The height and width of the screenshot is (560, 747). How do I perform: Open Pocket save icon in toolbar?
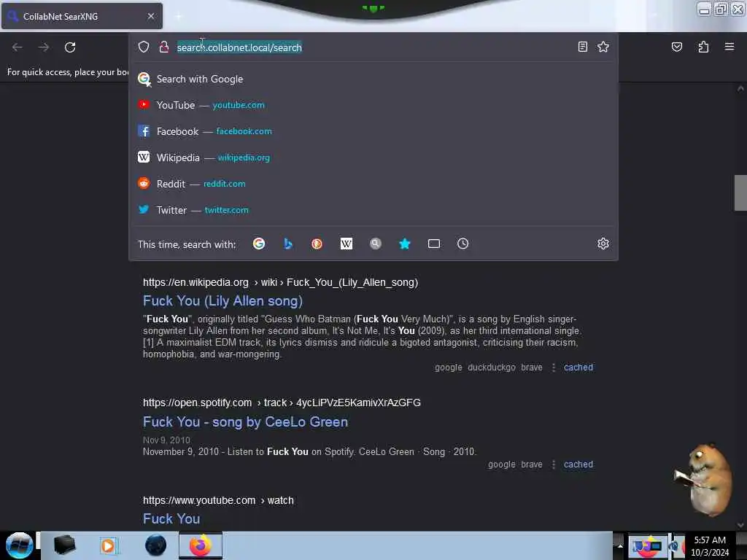click(x=676, y=47)
